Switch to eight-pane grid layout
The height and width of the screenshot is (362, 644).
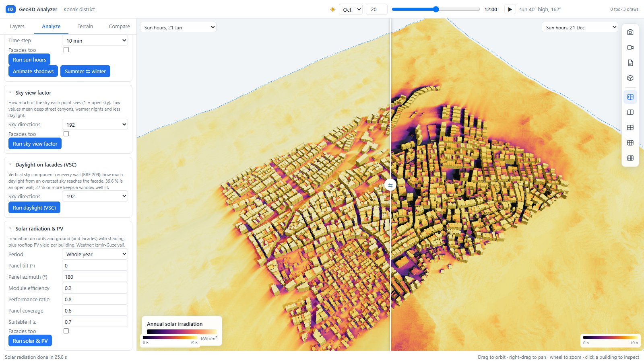coord(630,158)
